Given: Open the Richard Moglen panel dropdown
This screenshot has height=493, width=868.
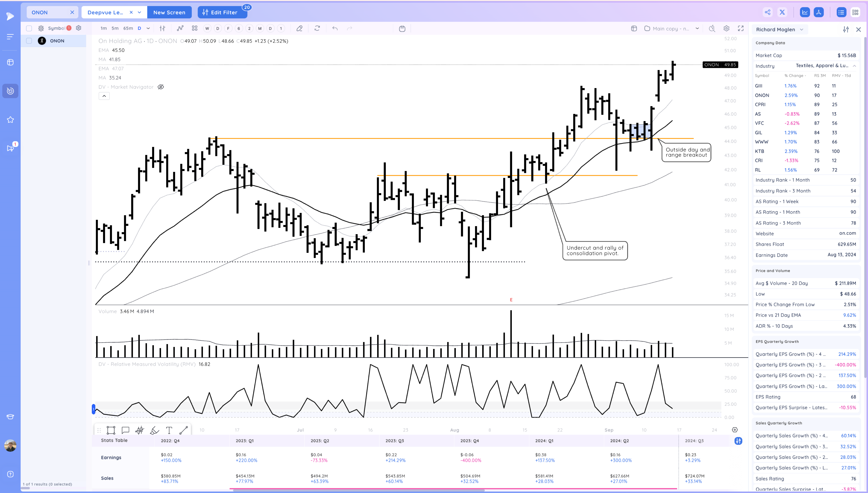Looking at the screenshot, I should point(801,30).
